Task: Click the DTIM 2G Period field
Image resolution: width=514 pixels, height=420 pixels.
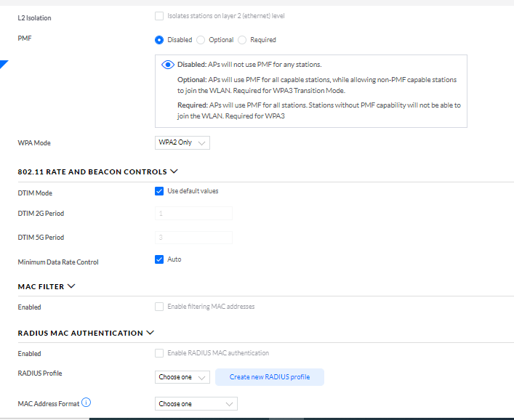Action: point(193,213)
